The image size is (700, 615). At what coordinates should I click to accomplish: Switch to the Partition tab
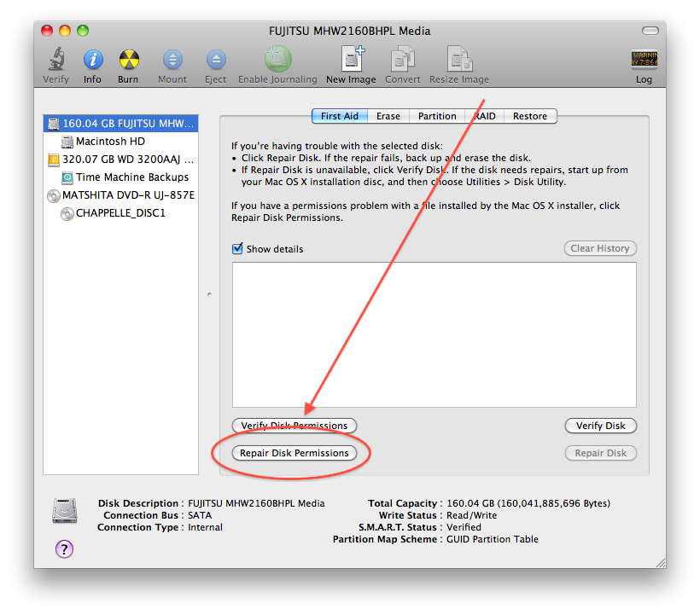[x=437, y=116]
